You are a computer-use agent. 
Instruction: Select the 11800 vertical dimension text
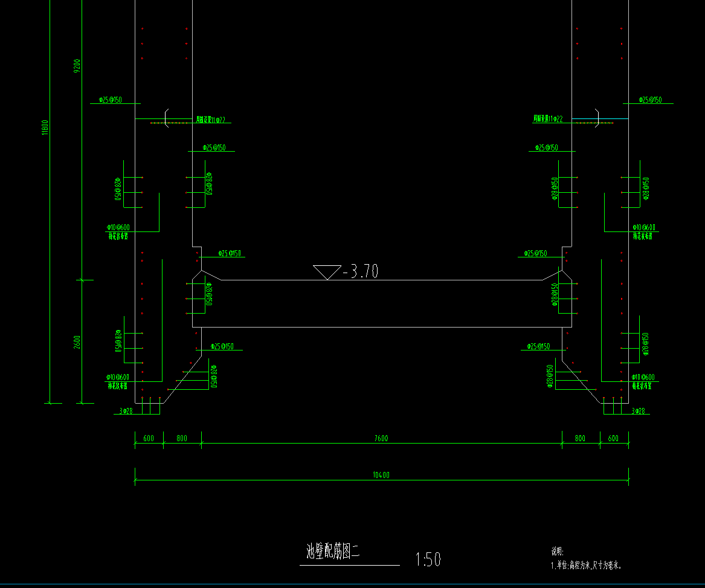pyautogui.click(x=45, y=128)
